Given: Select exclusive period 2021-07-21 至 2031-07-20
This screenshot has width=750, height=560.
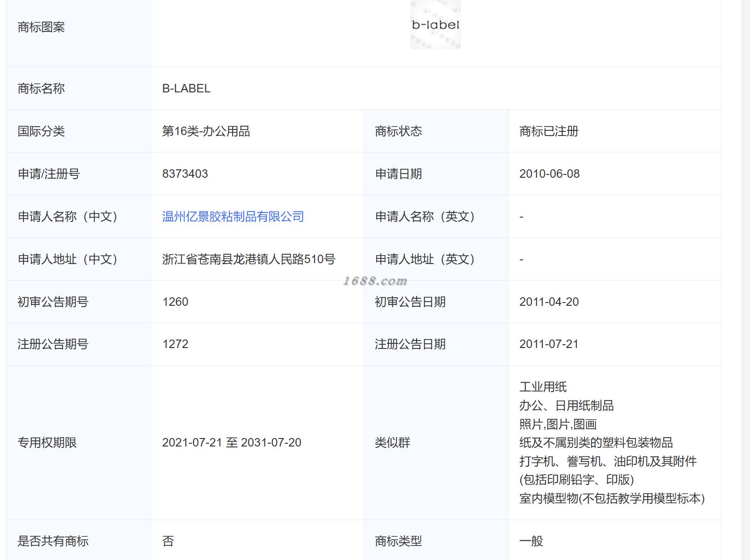Looking at the screenshot, I should point(232,443).
